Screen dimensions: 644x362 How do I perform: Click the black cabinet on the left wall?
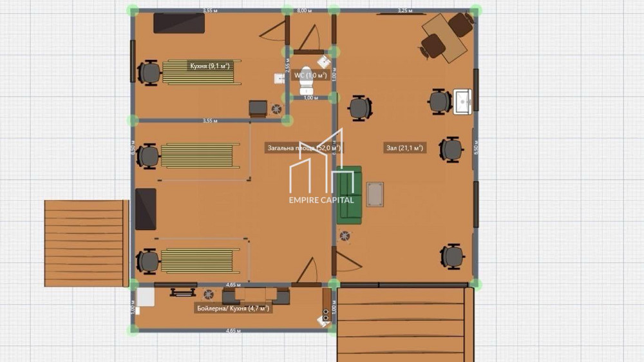coord(146,209)
